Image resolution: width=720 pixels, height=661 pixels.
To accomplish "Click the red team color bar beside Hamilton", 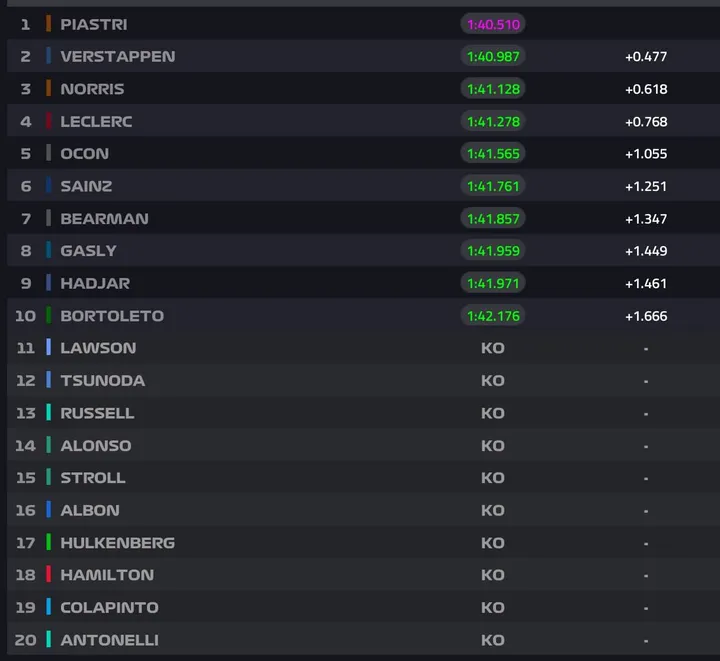I will (48, 575).
